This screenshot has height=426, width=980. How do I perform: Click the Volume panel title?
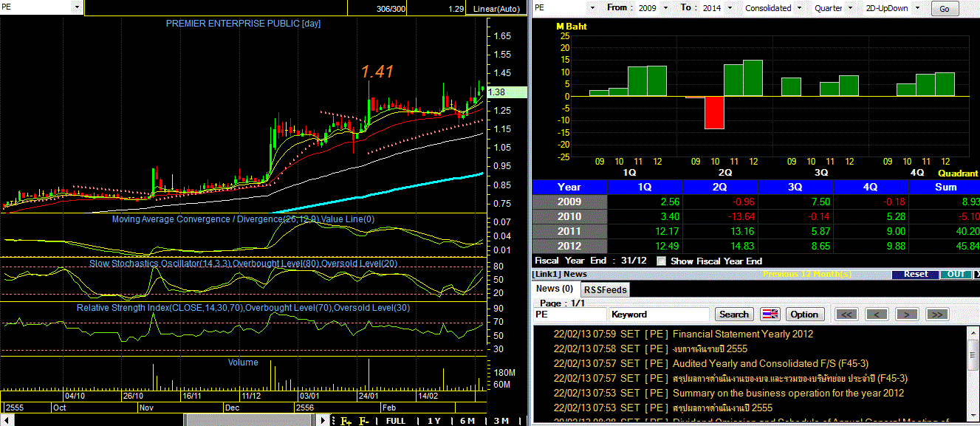243,362
